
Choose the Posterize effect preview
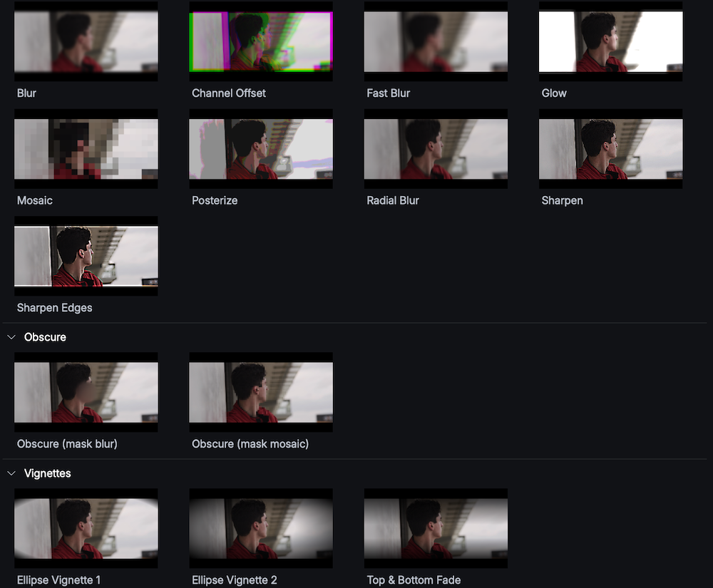[261, 148]
